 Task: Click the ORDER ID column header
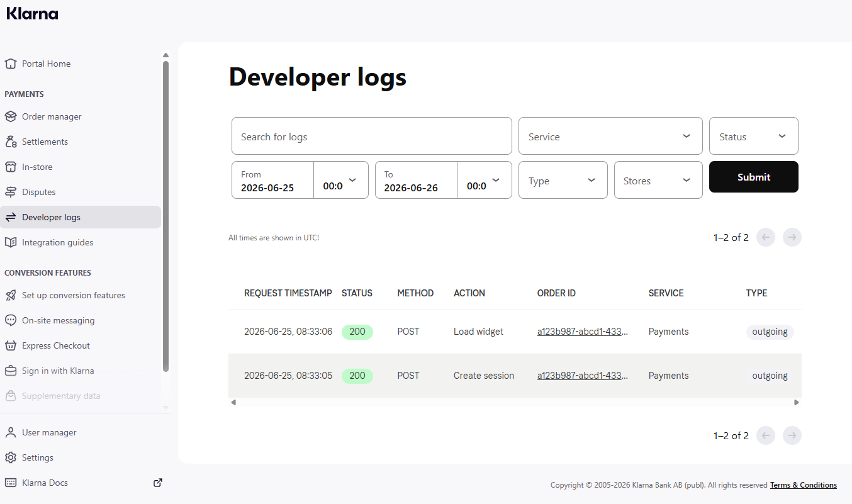pyautogui.click(x=556, y=293)
